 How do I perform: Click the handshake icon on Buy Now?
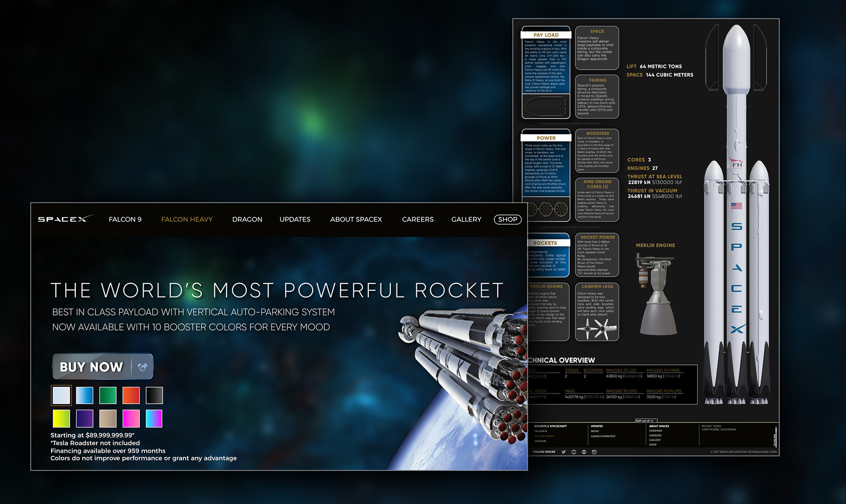click(x=142, y=367)
